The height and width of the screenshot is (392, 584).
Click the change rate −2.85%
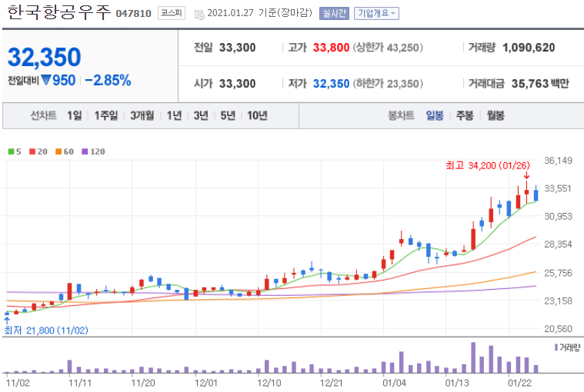click(108, 80)
